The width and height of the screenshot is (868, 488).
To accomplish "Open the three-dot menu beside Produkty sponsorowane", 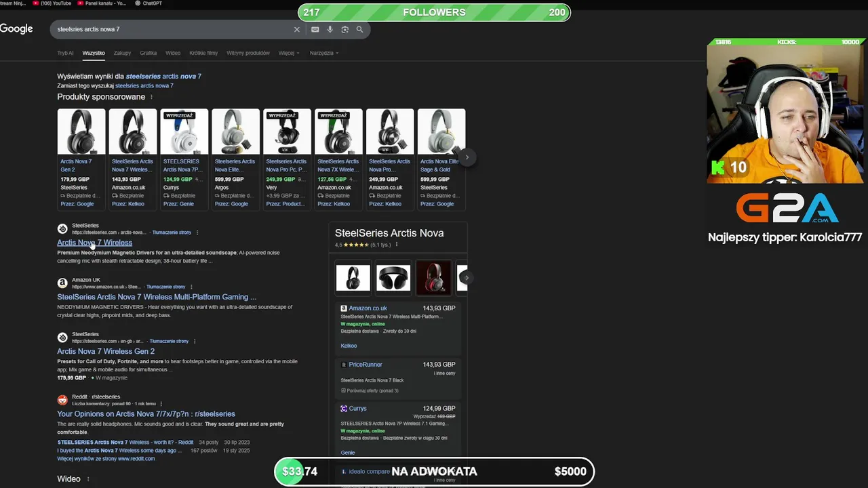I will point(151,97).
